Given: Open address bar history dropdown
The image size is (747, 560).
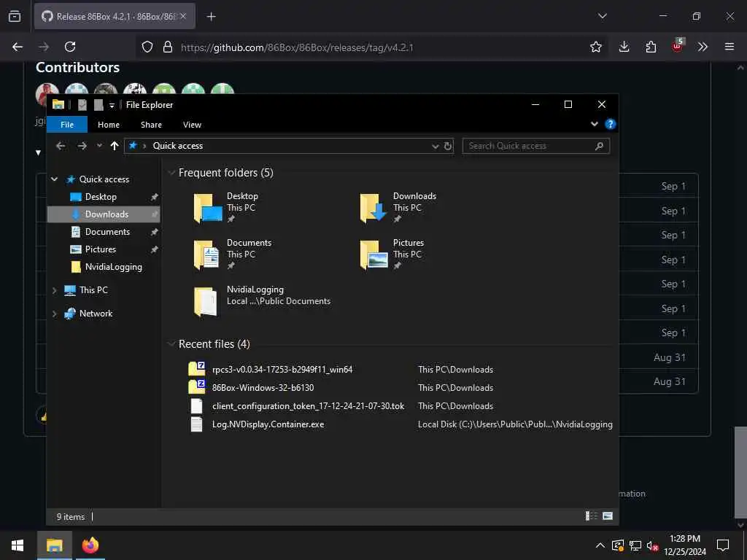Looking at the screenshot, I should (435, 146).
